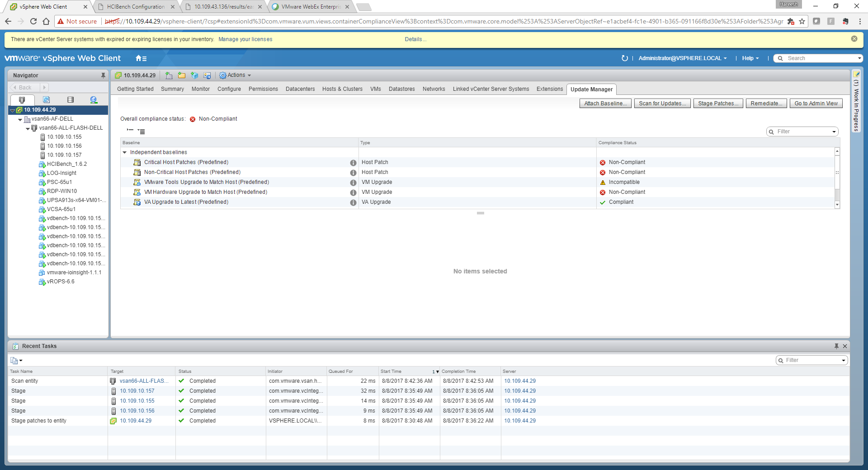Click the Create New Datacenter icon
Screen dimensions: 868x470
169,75
